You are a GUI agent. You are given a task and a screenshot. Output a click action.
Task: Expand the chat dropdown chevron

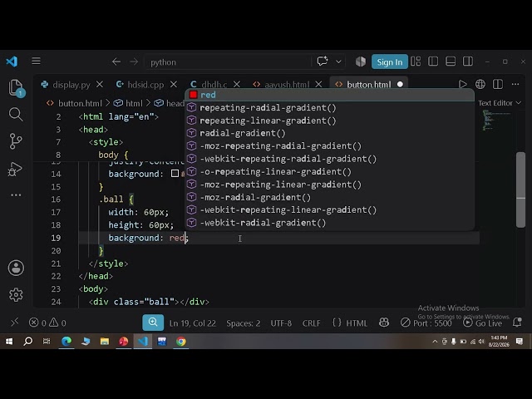(338, 62)
